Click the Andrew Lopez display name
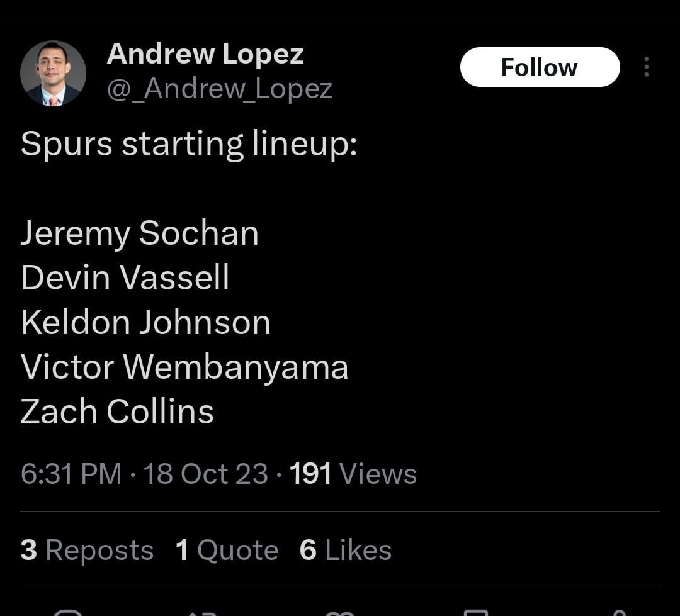The height and width of the screenshot is (616, 680). pyautogui.click(x=205, y=54)
